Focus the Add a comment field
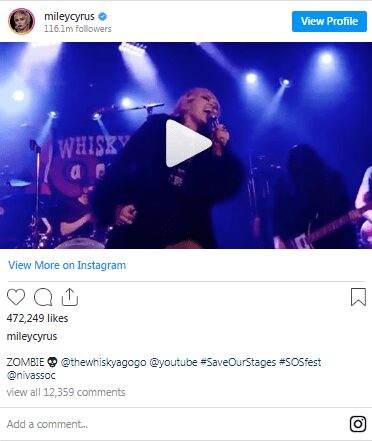372x441 pixels. pyautogui.click(x=173, y=424)
